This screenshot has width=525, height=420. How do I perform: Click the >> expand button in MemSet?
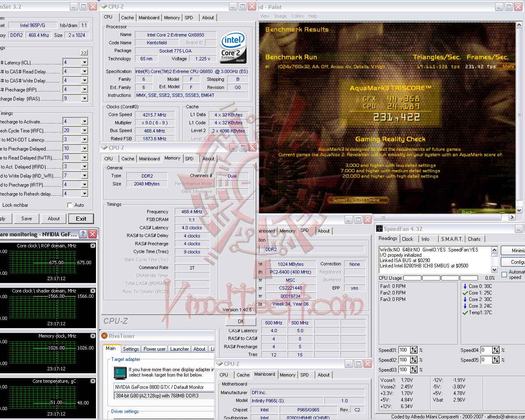(x=84, y=52)
